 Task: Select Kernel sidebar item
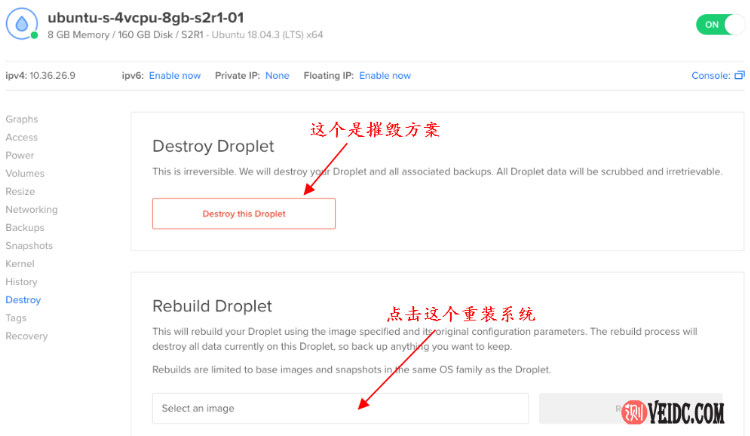pos(20,264)
